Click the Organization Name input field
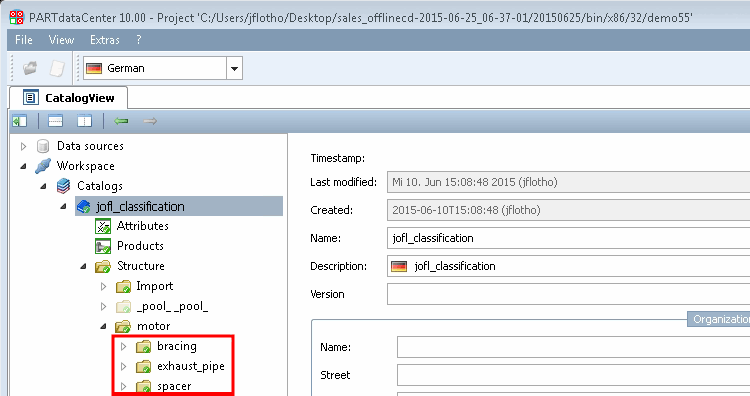750x396 pixels. click(x=574, y=347)
